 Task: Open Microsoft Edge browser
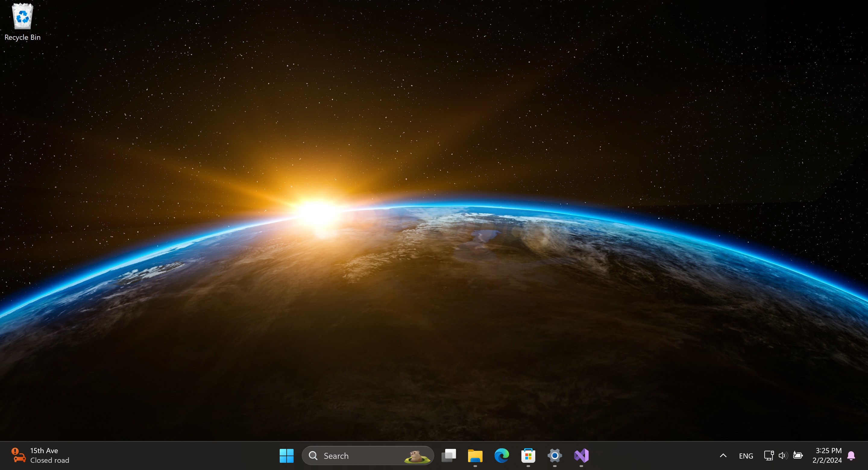pos(502,456)
